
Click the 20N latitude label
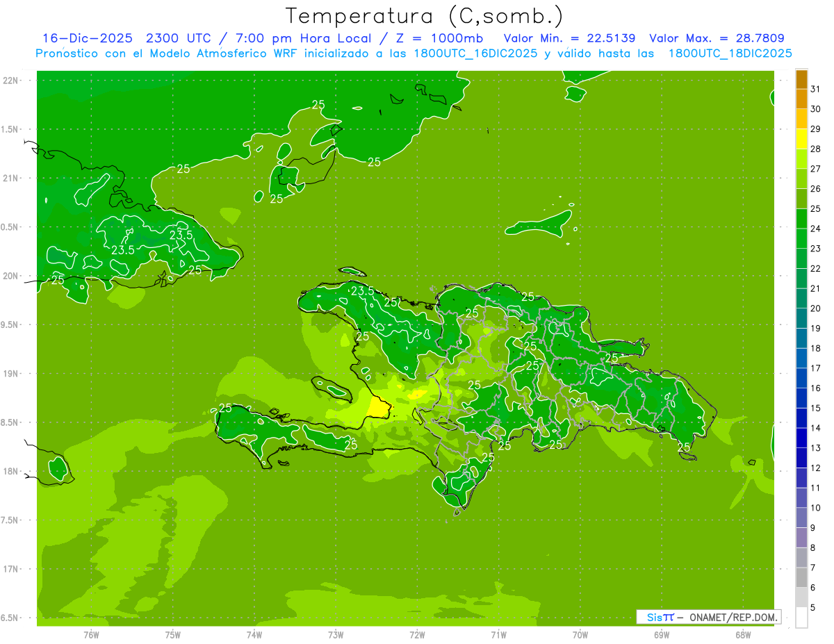(11, 276)
